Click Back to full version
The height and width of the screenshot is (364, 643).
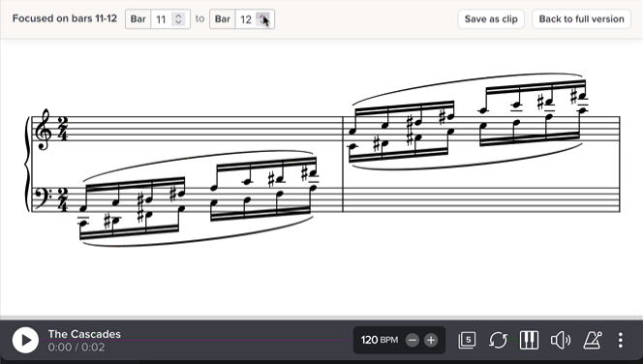(581, 18)
